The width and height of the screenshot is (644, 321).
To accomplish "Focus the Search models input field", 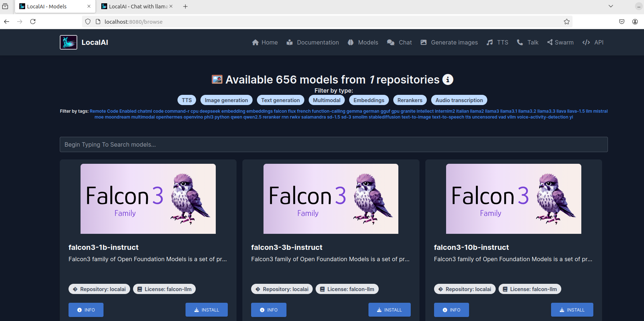I will pyautogui.click(x=333, y=144).
